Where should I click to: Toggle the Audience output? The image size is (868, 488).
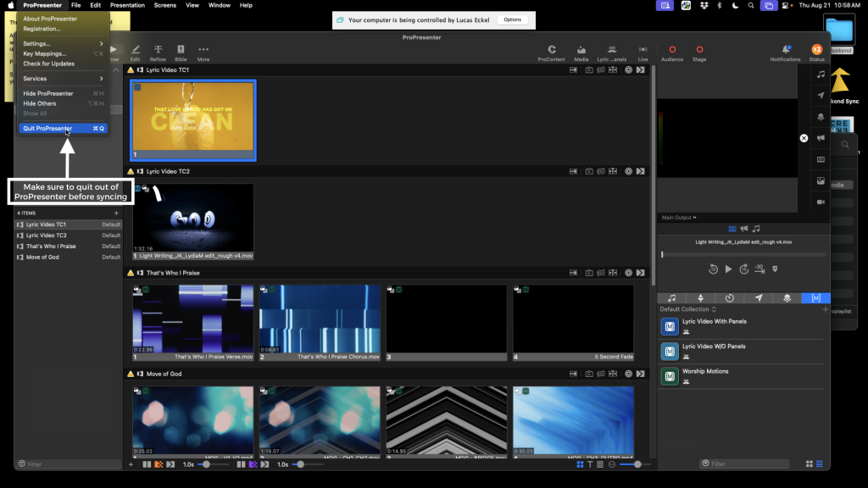pyautogui.click(x=672, y=53)
